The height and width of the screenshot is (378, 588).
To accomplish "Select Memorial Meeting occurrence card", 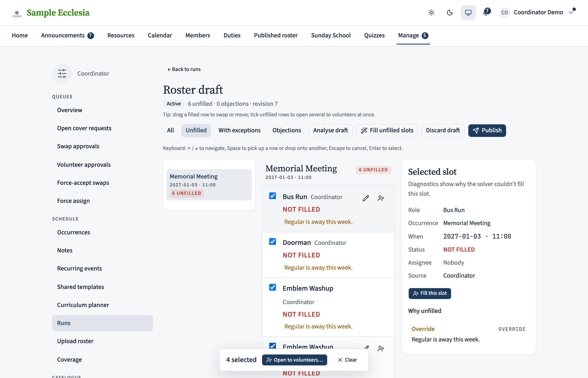I will [x=209, y=185].
